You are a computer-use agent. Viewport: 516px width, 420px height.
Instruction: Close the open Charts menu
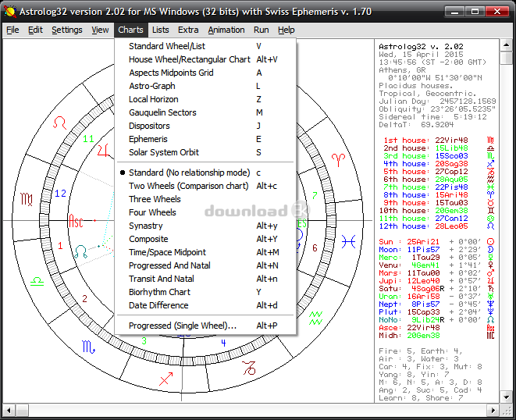130,30
